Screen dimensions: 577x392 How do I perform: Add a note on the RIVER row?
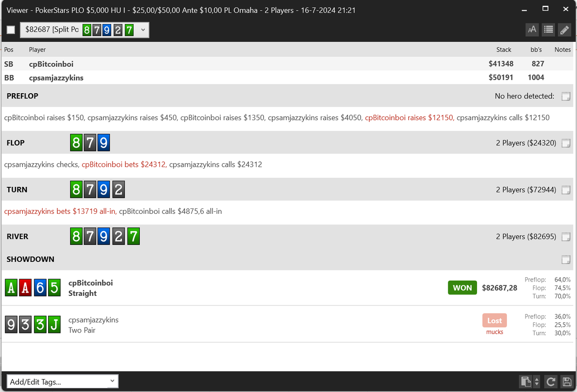(x=566, y=236)
